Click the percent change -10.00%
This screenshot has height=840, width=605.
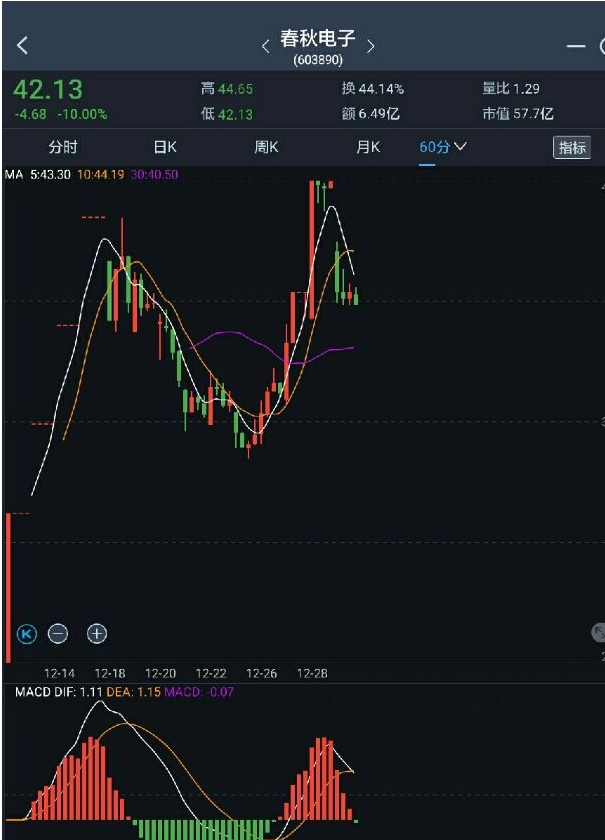[x=83, y=114]
